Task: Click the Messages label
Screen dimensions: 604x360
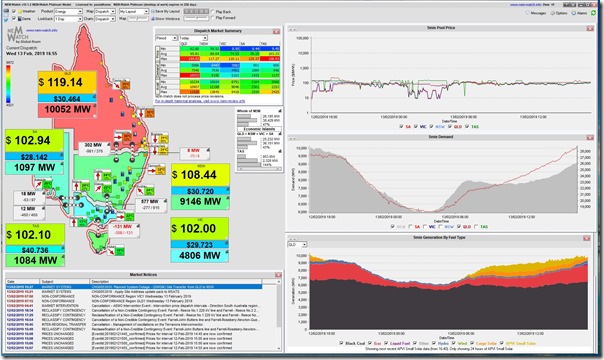Action: 538,13
